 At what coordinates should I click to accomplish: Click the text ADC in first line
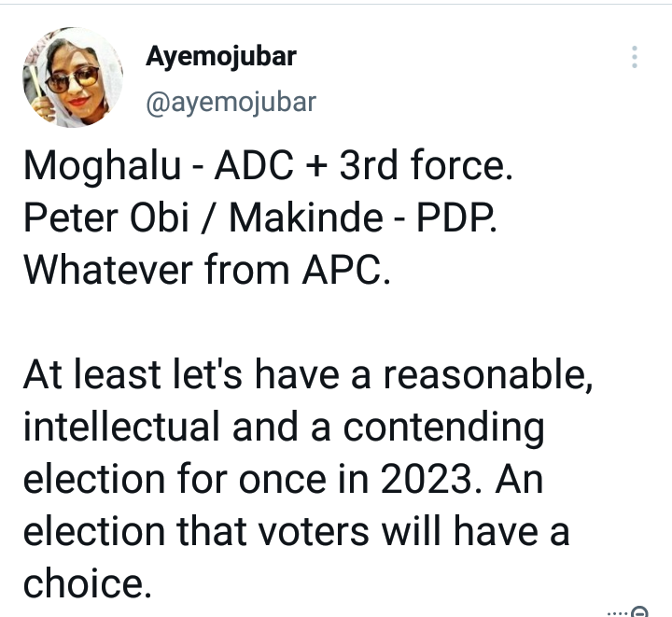255,166
